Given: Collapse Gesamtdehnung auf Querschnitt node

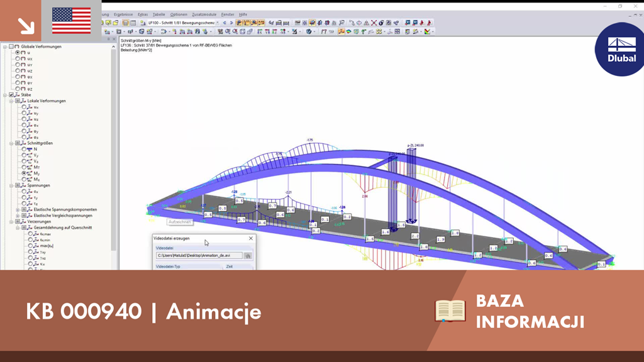Looking at the screenshot, I should (18, 228).
